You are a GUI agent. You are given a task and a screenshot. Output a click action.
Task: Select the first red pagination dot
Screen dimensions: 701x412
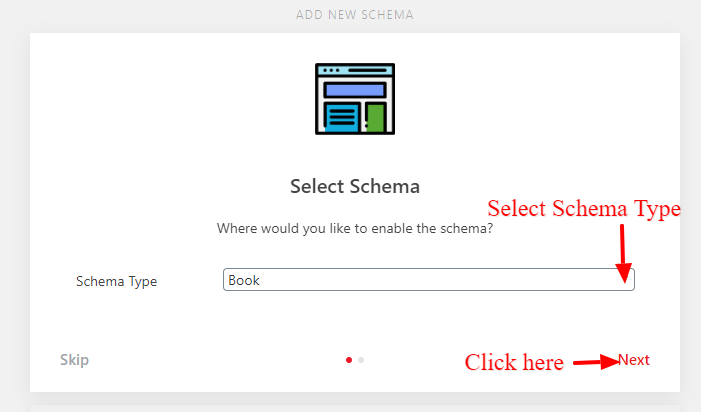349,360
